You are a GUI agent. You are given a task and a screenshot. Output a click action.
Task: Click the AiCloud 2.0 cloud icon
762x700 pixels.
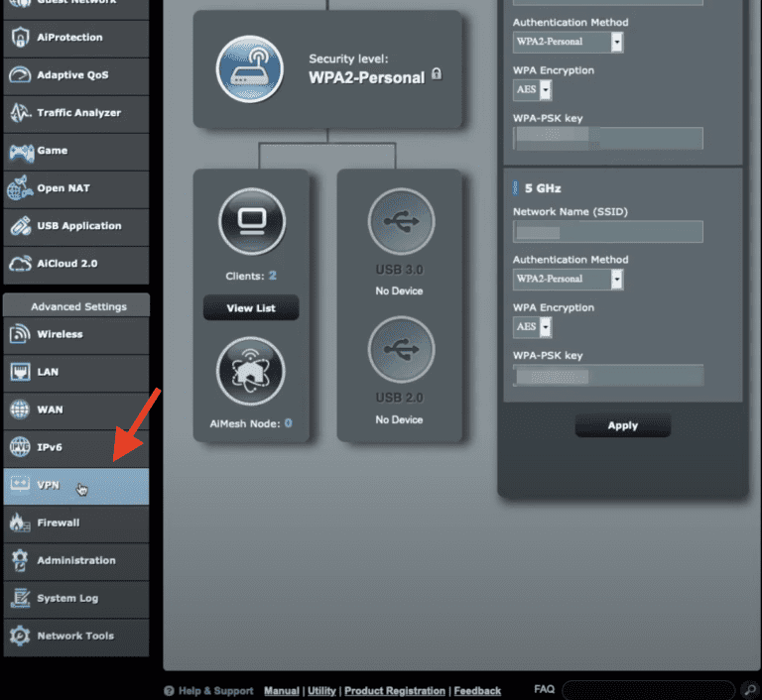[20, 264]
